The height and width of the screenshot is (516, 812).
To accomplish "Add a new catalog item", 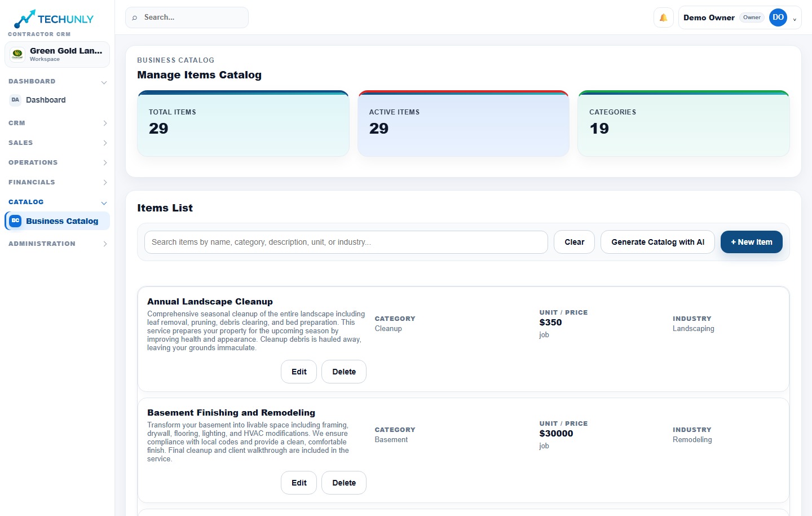I will coord(751,242).
